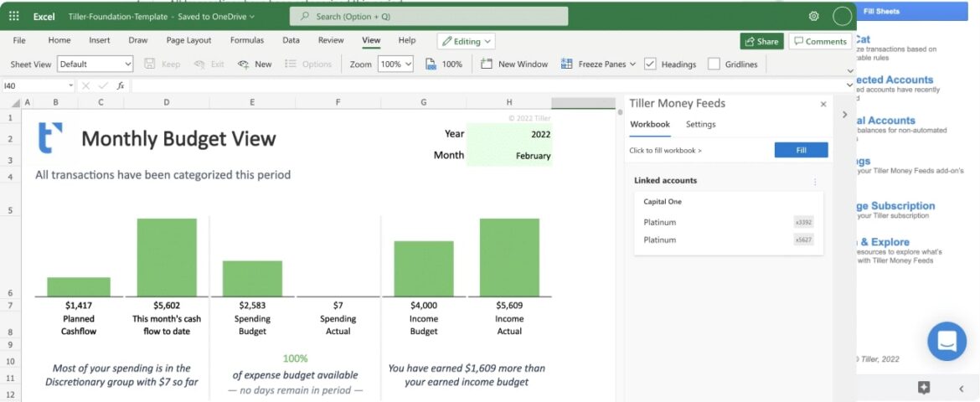
Task: Close the Tiller Money Feeds pane
Action: click(823, 105)
